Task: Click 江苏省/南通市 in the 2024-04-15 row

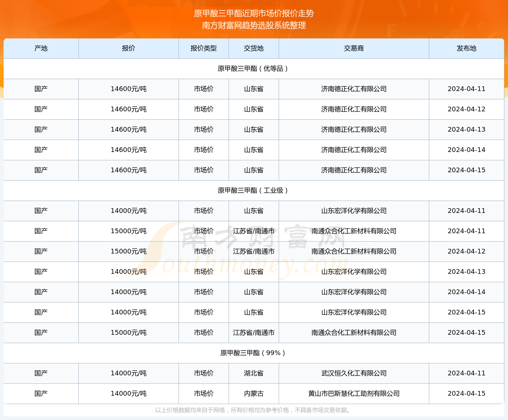Action: click(x=254, y=333)
